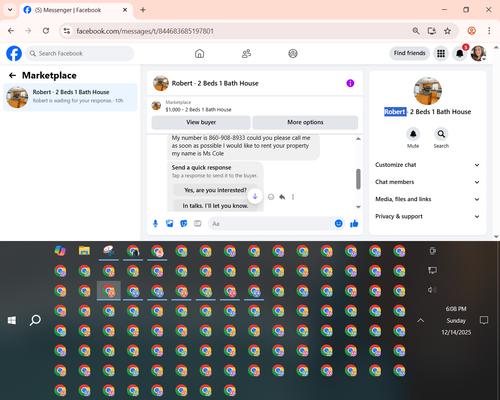Open the Windows Start menu
Viewport: 500px width, 400px height.
tap(12, 321)
